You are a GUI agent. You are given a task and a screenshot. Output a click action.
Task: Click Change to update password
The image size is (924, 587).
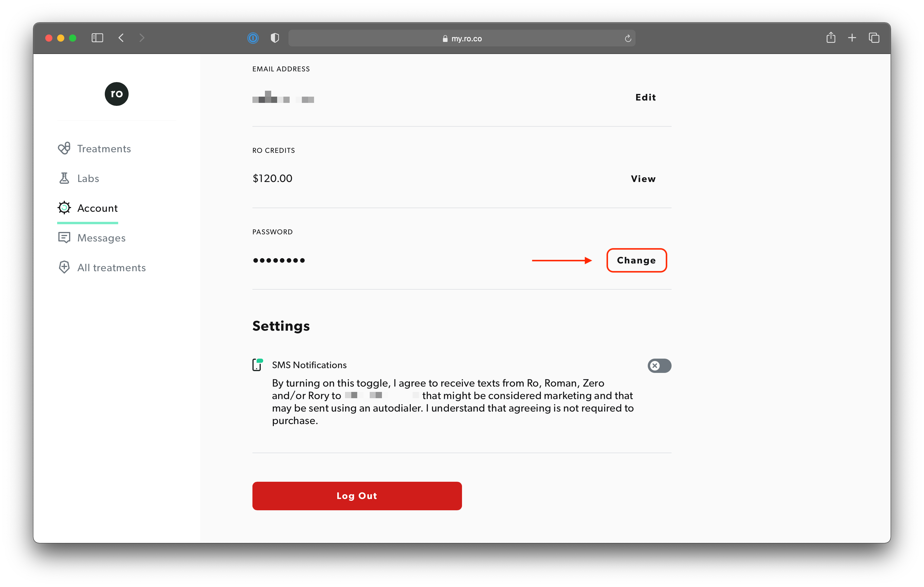(636, 260)
